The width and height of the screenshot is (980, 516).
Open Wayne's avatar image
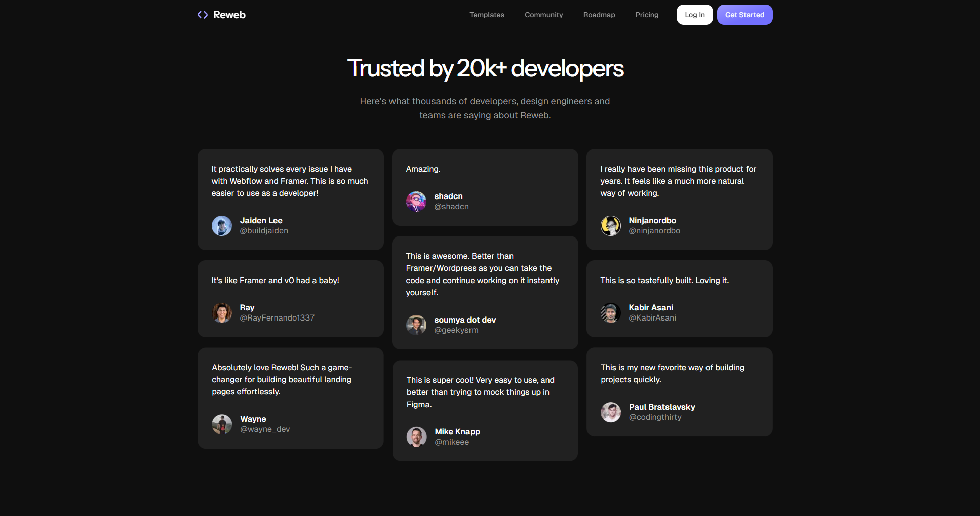222,424
